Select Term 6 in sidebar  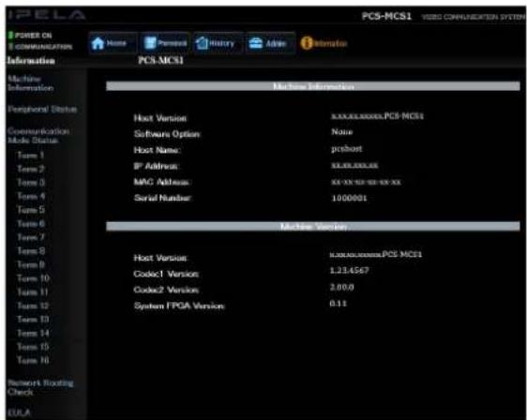click(31, 223)
